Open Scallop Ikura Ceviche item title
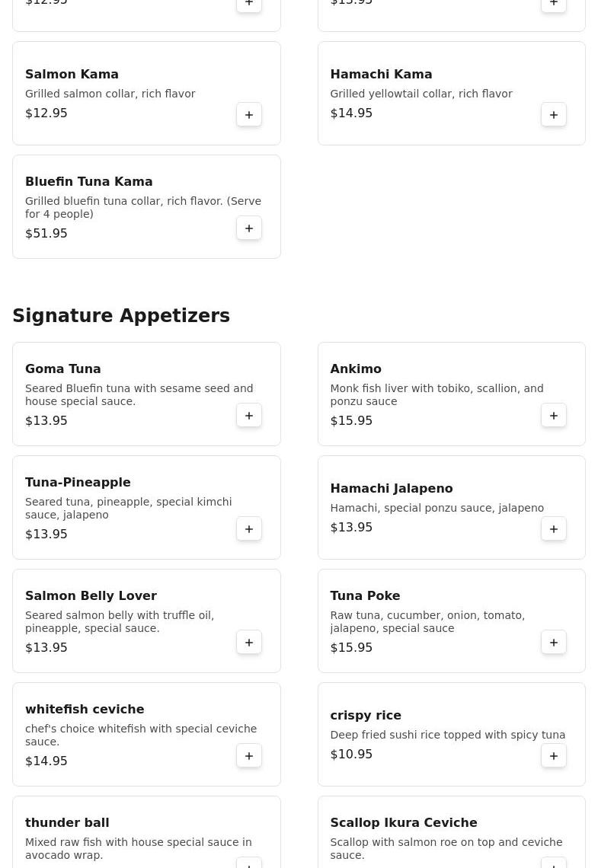The width and height of the screenshot is (598, 868). tap(404, 823)
